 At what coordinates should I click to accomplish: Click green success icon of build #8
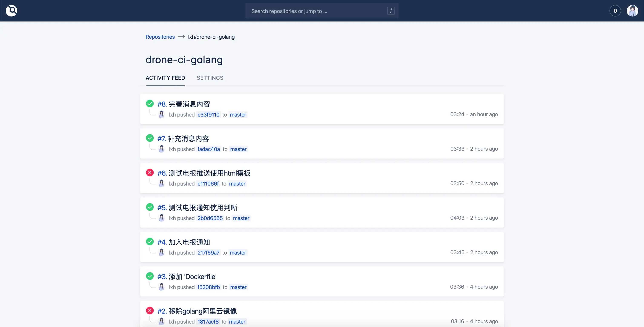tap(150, 104)
